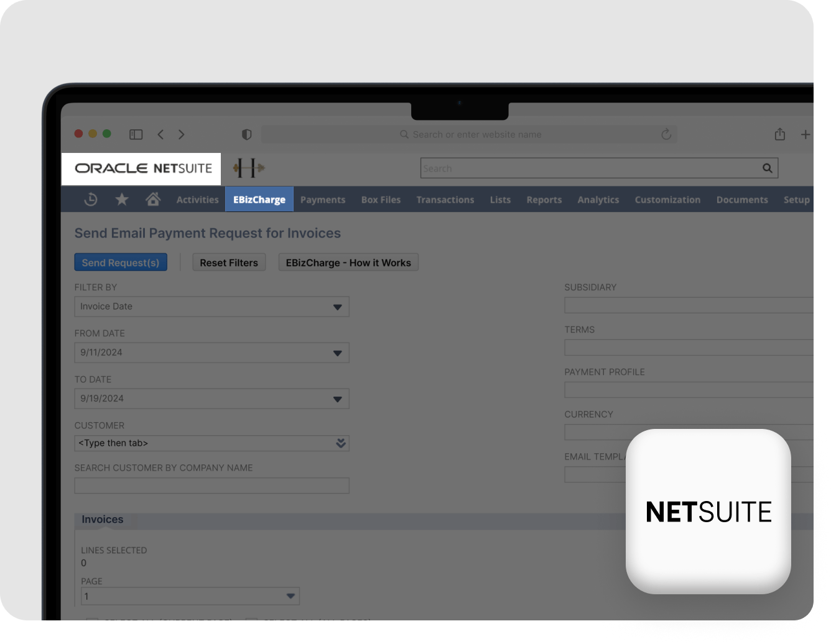The width and height of the screenshot is (831, 644).
Task: Open the Shortcuts star icon
Action: (122, 200)
